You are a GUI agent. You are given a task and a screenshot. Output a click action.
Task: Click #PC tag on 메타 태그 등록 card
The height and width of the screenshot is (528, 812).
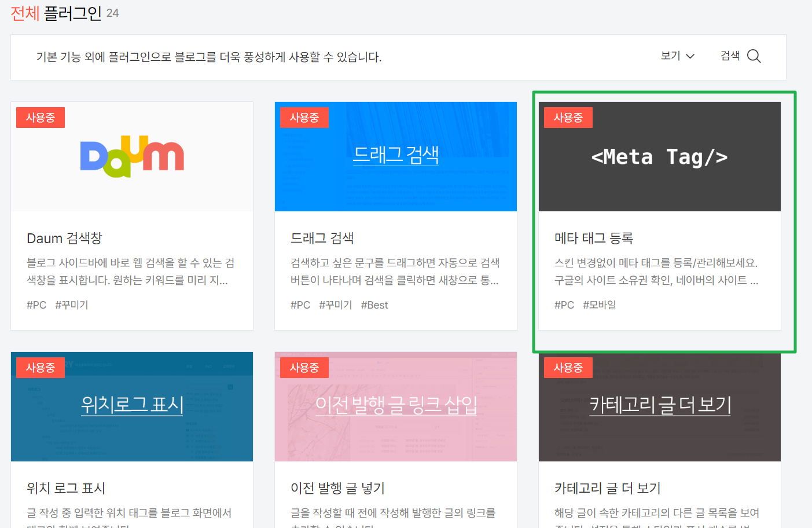(x=564, y=305)
